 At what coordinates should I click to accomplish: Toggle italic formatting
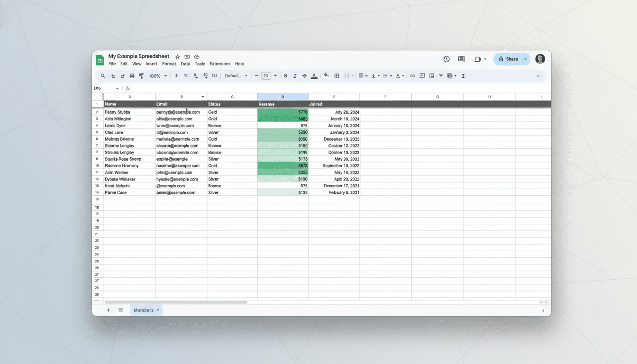[x=295, y=76]
